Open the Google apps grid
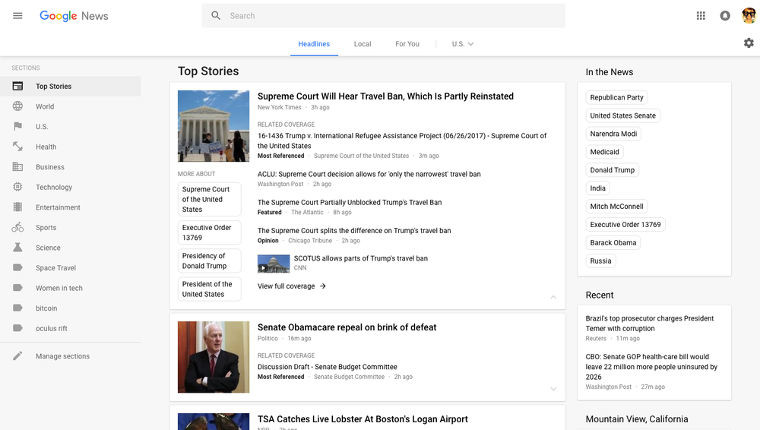This screenshot has height=430, width=760. click(x=700, y=16)
